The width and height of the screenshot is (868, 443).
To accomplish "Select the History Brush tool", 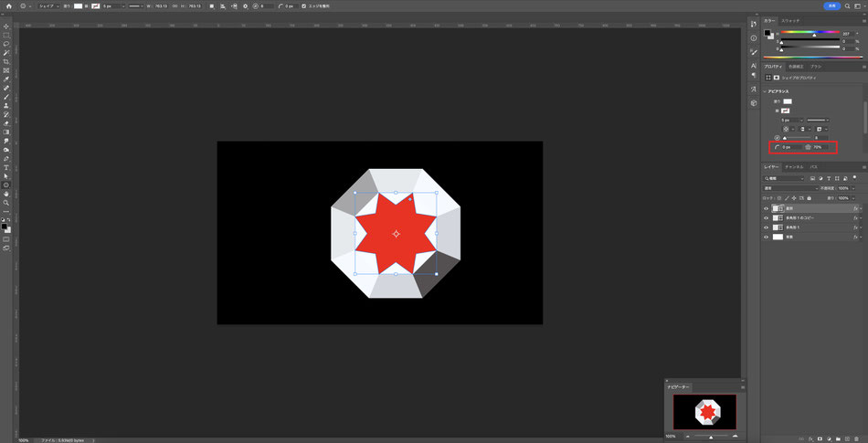I will coord(6,114).
